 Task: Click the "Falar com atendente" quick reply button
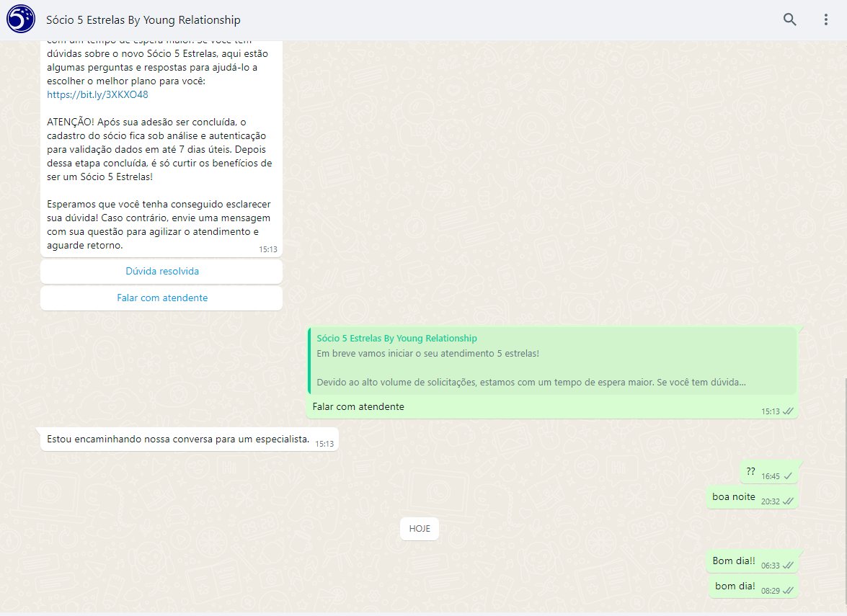click(x=161, y=298)
